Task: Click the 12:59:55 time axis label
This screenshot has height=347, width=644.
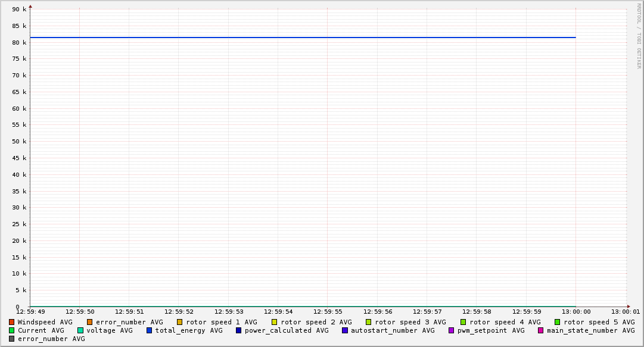Action: [327, 311]
